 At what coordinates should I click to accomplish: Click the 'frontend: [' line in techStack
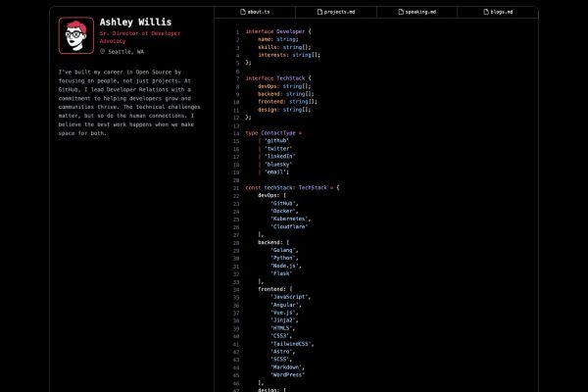coord(274,289)
